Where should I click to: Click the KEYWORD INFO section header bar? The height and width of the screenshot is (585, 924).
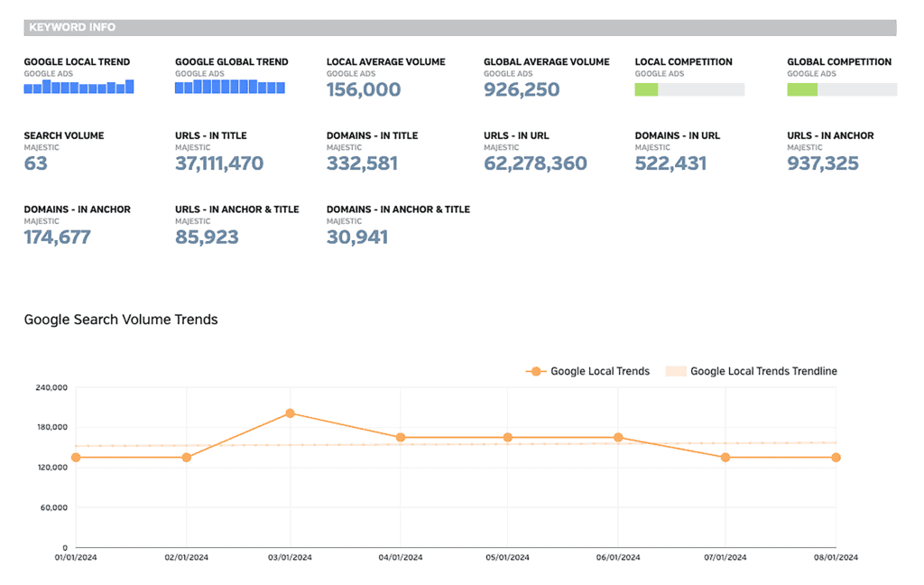[460, 27]
